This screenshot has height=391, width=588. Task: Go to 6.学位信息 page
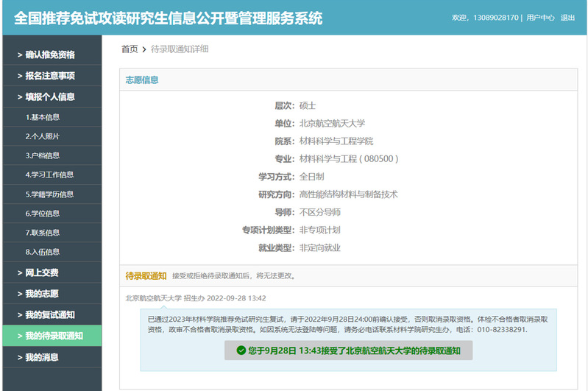pyautogui.click(x=43, y=214)
